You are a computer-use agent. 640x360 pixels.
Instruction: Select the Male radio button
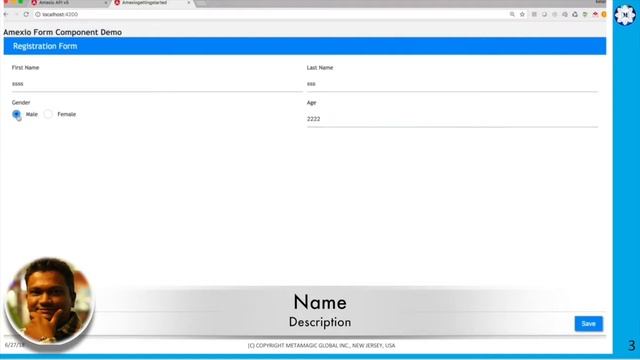pyautogui.click(x=16, y=114)
